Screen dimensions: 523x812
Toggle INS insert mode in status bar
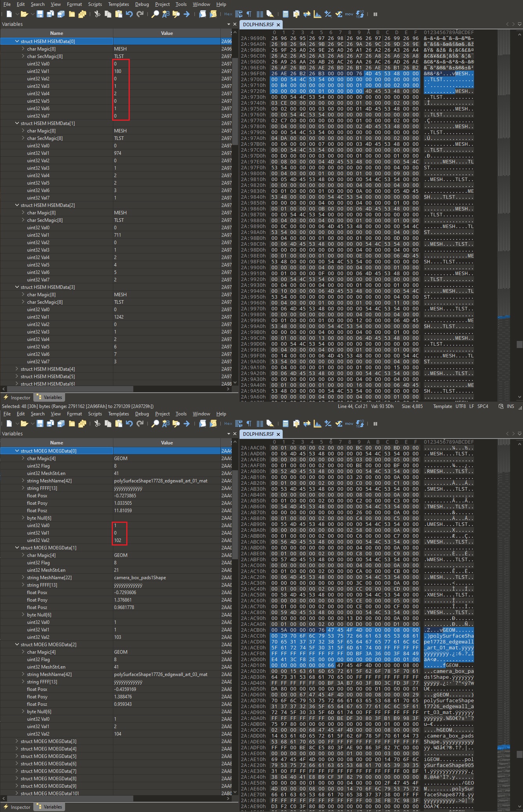click(x=510, y=406)
